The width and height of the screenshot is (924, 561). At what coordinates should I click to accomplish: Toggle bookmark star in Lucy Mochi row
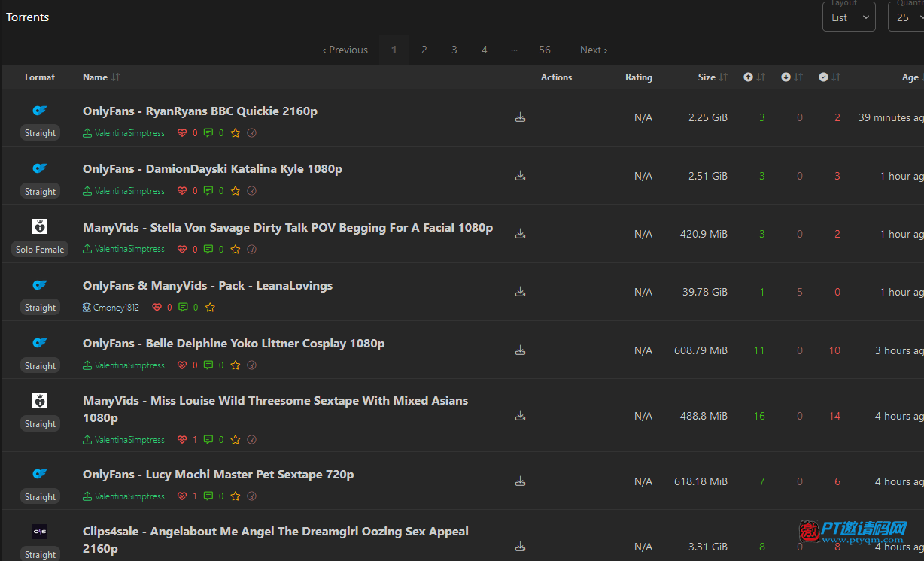[x=236, y=496]
